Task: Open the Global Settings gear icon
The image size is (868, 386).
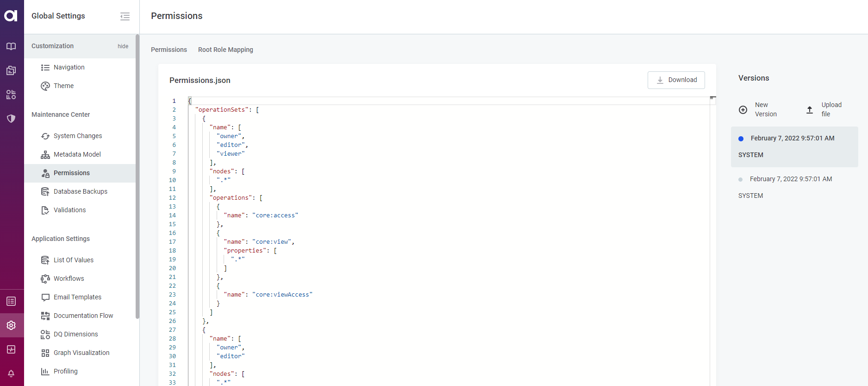Action: 11,325
